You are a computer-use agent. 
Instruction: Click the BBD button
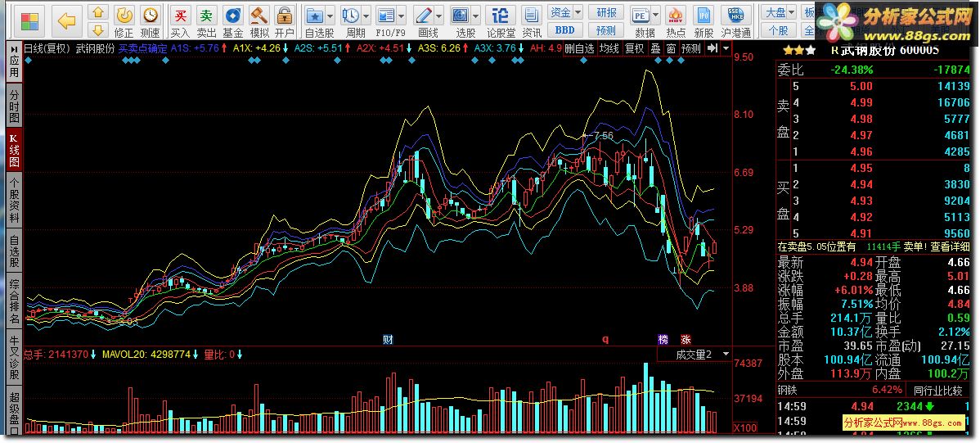point(565,29)
